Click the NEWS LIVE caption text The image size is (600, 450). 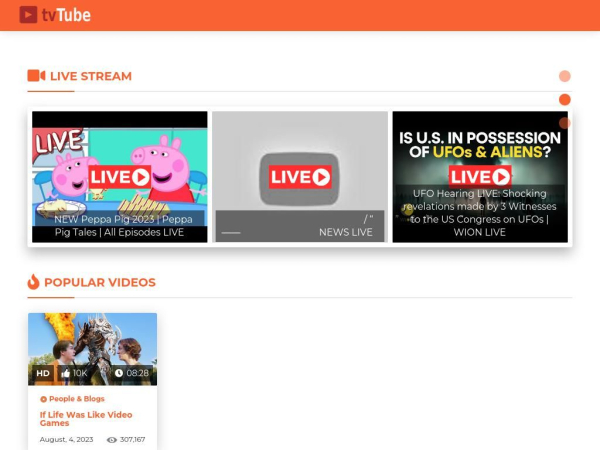pos(346,232)
